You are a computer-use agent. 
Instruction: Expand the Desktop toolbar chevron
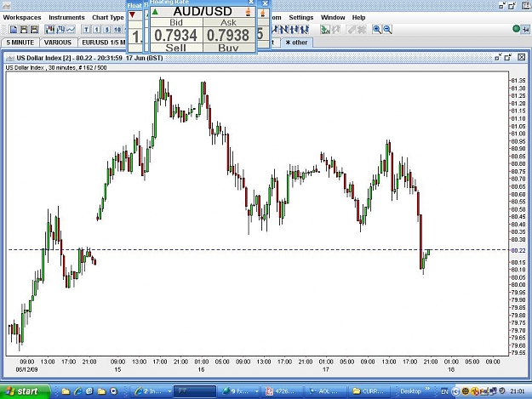click(x=427, y=389)
